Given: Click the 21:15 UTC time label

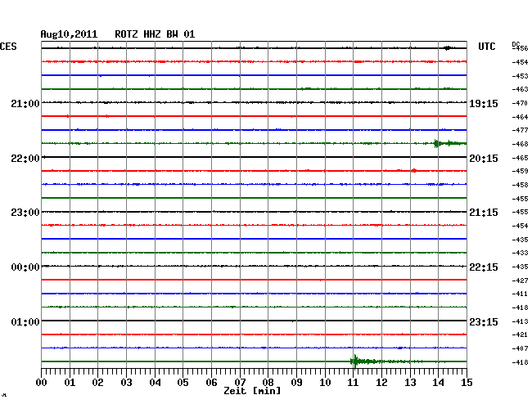Looking at the screenshot, I should [484, 213].
